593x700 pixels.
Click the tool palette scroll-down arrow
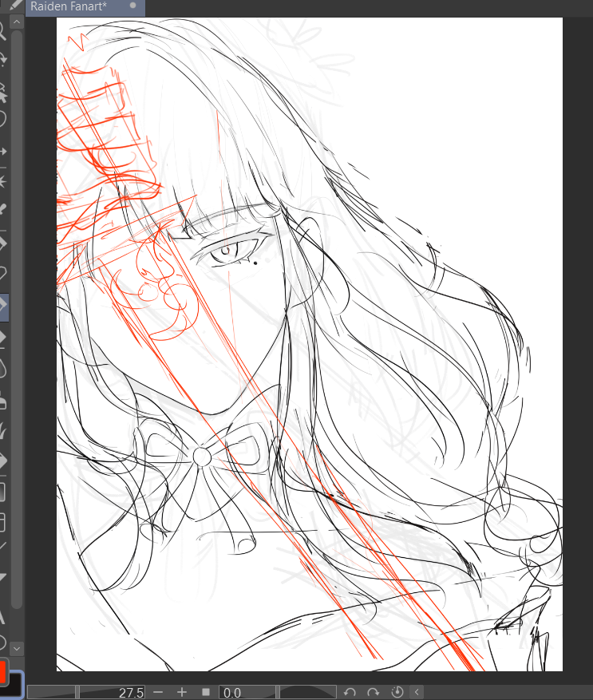(x=17, y=648)
